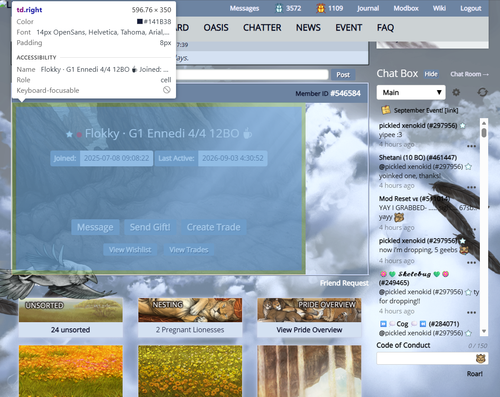Click the star after mention in Shetani's message

pyautogui.click(x=468, y=167)
